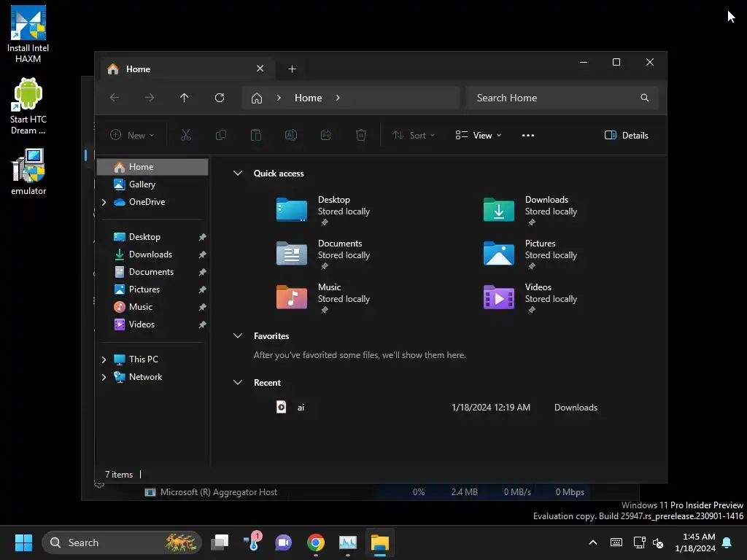Add a new tab with plus button

(292, 69)
